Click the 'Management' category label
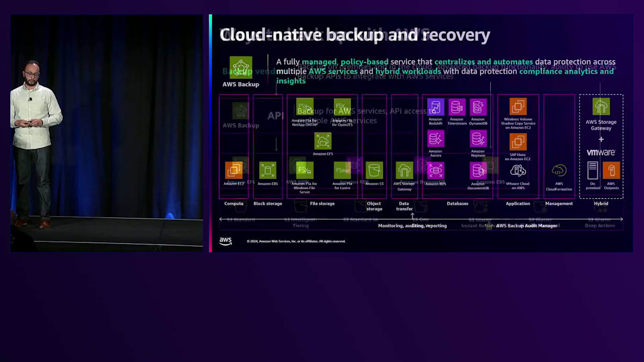The width and height of the screenshot is (644, 362). pyautogui.click(x=559, y=204)
